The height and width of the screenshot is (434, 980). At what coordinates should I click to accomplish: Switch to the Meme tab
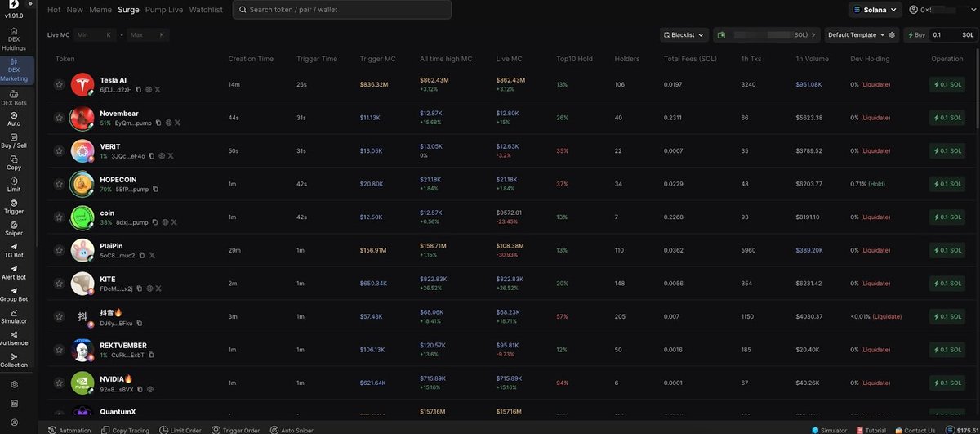pyautogui.click(x=100, y=10)
